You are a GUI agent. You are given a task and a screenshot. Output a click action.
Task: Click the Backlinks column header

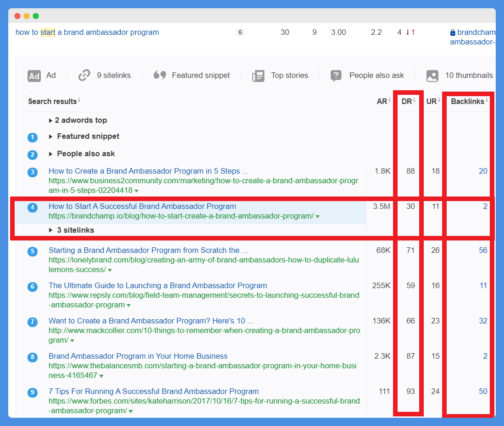tap(467, 101)
